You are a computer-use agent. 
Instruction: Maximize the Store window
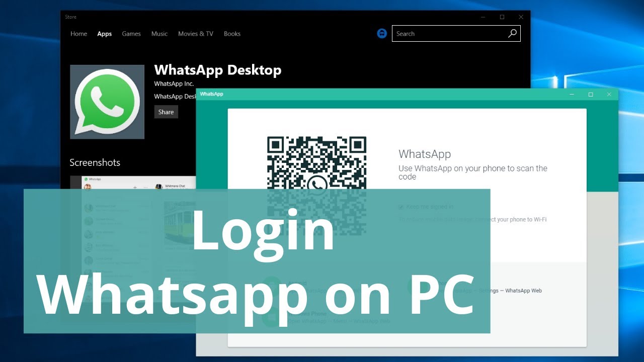502,17
